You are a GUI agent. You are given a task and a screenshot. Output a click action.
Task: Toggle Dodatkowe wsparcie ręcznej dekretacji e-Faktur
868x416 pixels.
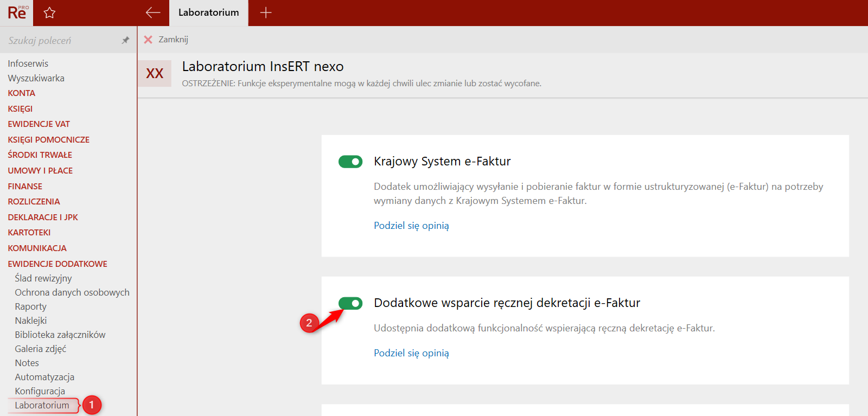coord(350,303)
